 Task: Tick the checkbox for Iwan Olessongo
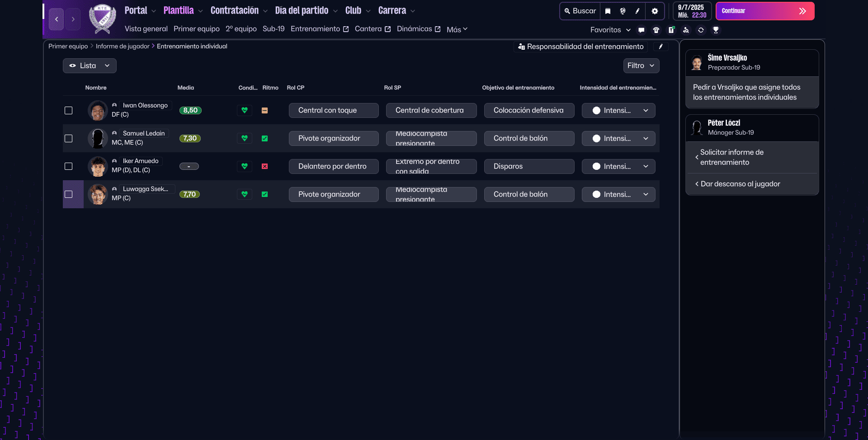pyautogui.click(x=69, y=111)
